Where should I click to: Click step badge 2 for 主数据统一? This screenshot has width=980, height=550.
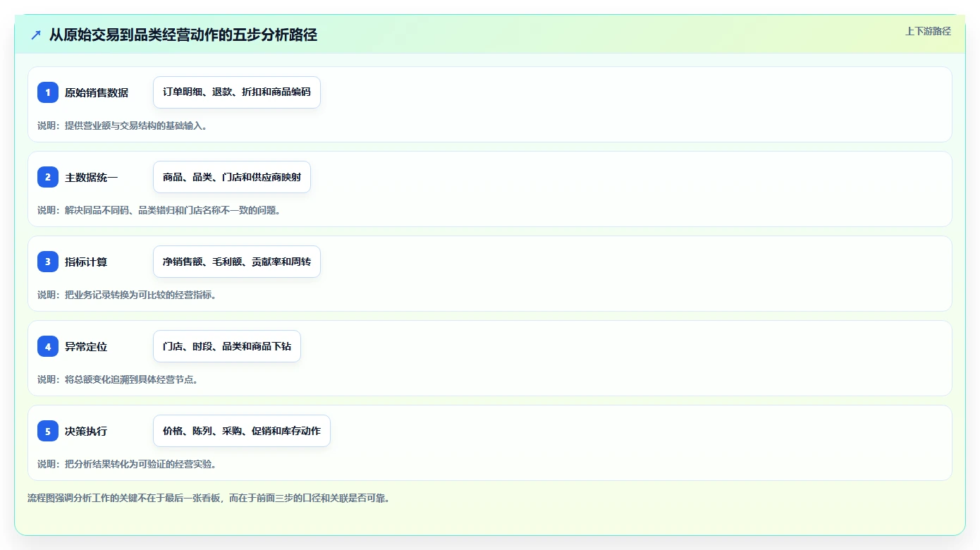pos(48,177)
